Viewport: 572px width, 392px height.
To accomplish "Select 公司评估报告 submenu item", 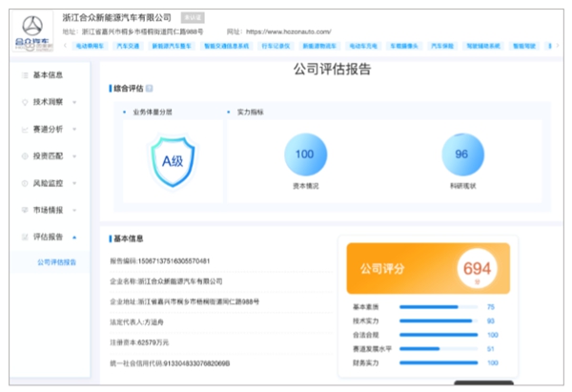I will (57, 262).
